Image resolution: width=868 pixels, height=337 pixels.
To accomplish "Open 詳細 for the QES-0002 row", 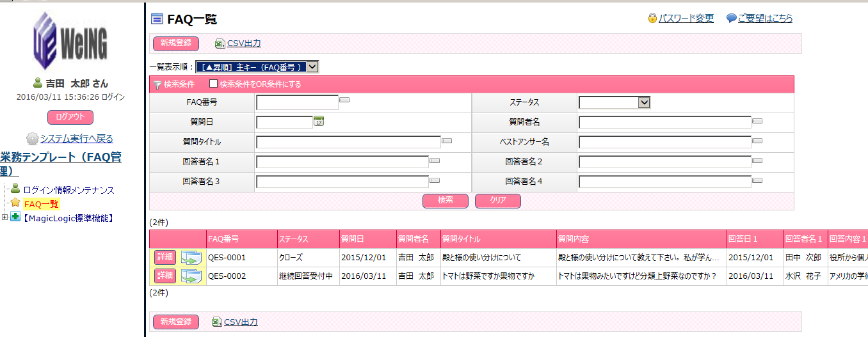I will pyautogui.click(x=165, y=276).
